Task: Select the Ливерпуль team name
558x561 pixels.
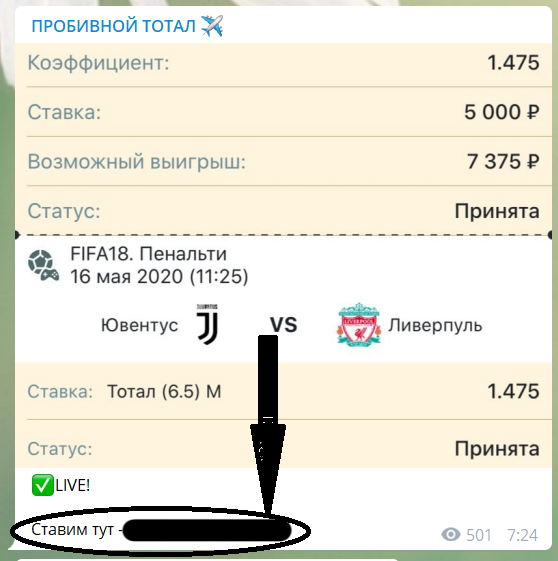Action: tap(435, 325)
